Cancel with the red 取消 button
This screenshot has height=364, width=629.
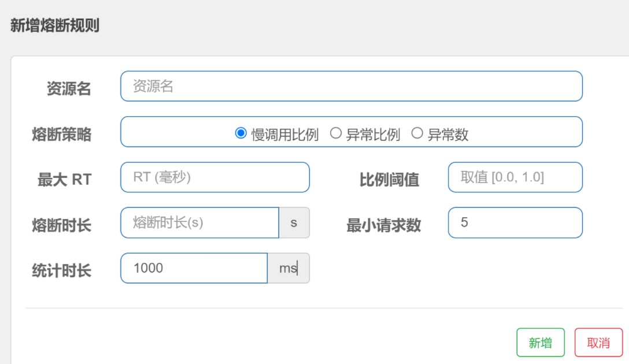tap(598, 343)
